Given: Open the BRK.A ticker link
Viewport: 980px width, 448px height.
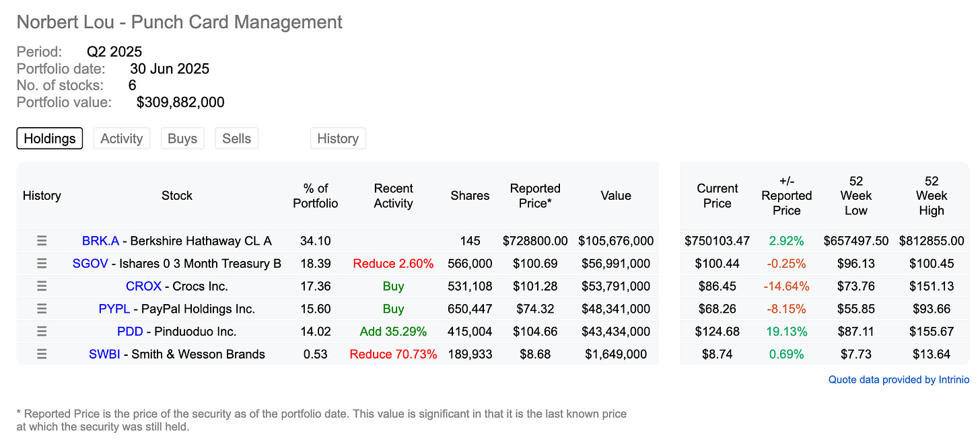Looking at the screenshot, I should (x=100, y=241).
